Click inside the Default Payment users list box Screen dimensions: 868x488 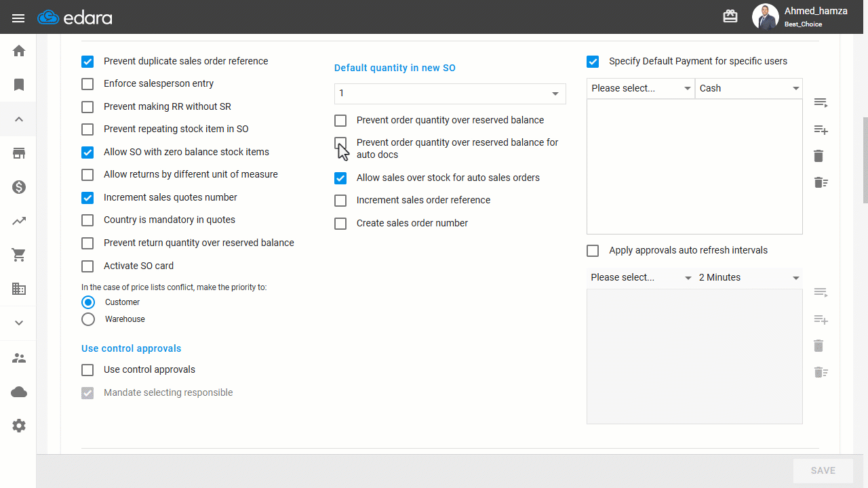[694, 167]
